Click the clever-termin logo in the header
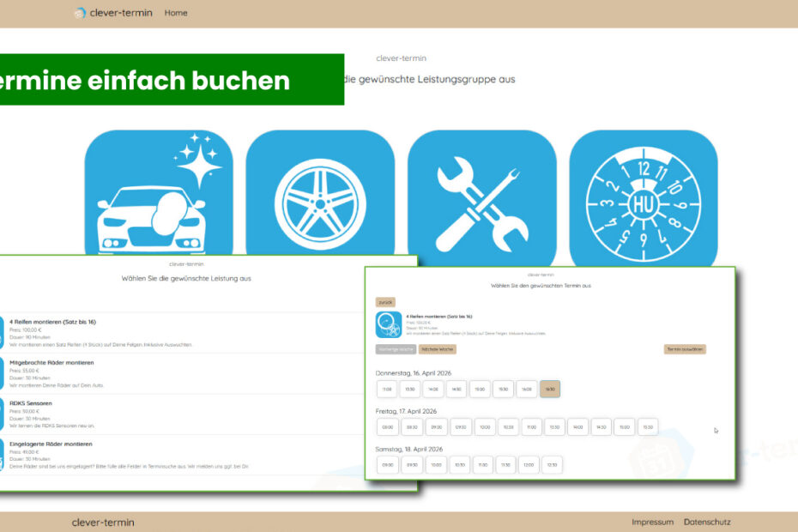The width and height of the screenshot is (798, 532). pyautogui.click(x=113, y=13)
